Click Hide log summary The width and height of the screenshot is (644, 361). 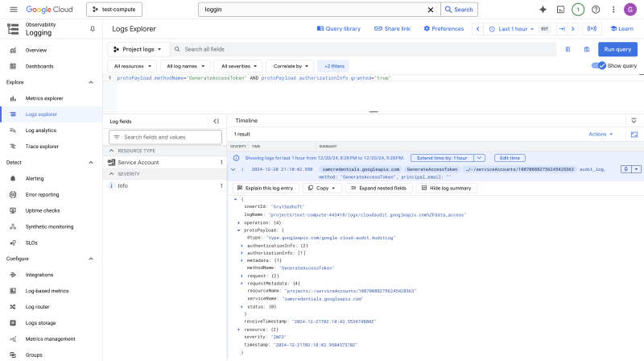pos(447,189)
